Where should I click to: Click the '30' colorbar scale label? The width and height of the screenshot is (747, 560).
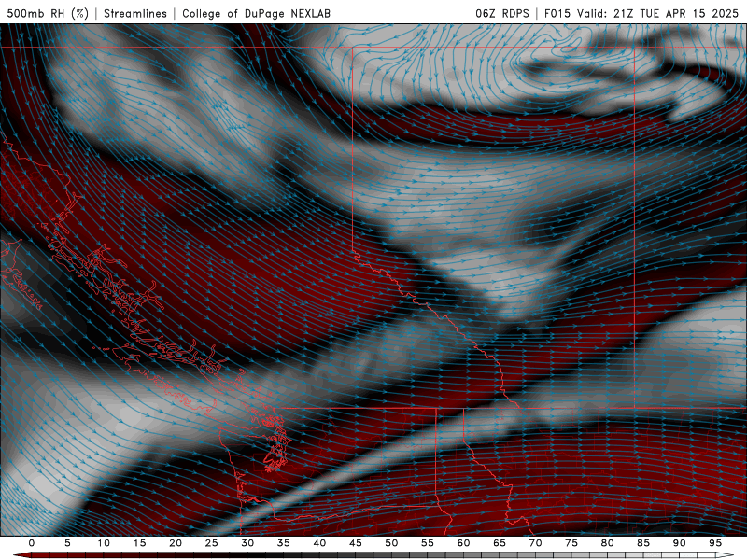(x=247, y=543)
